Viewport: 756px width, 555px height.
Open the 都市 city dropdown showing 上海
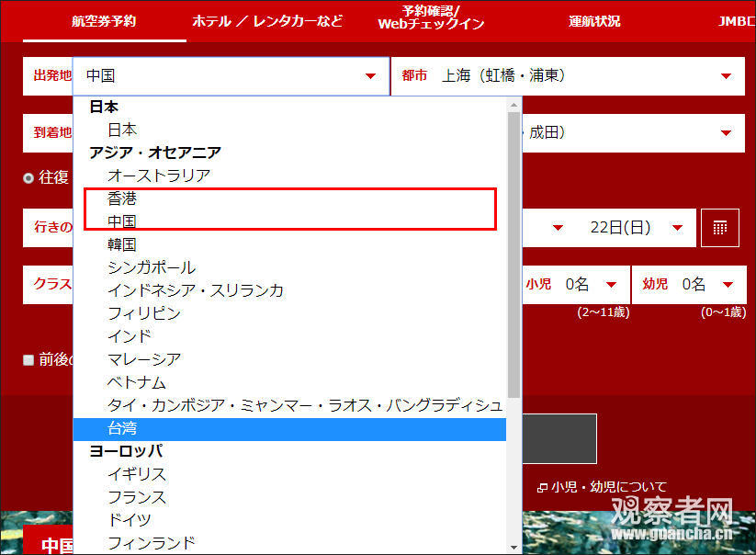568,76
